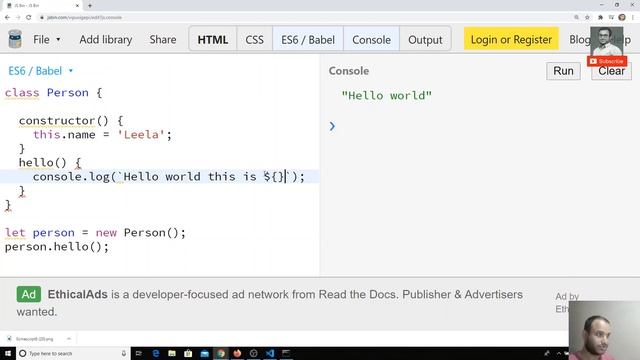Open the Mail app from the taskbar

[204, 353]
